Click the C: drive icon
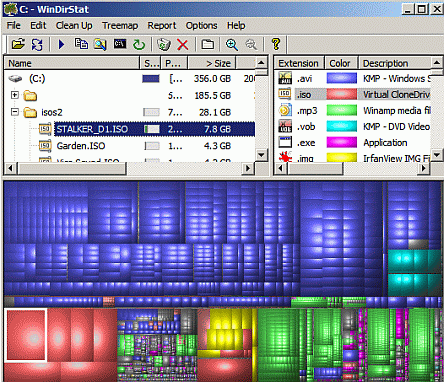 point(15,79)
